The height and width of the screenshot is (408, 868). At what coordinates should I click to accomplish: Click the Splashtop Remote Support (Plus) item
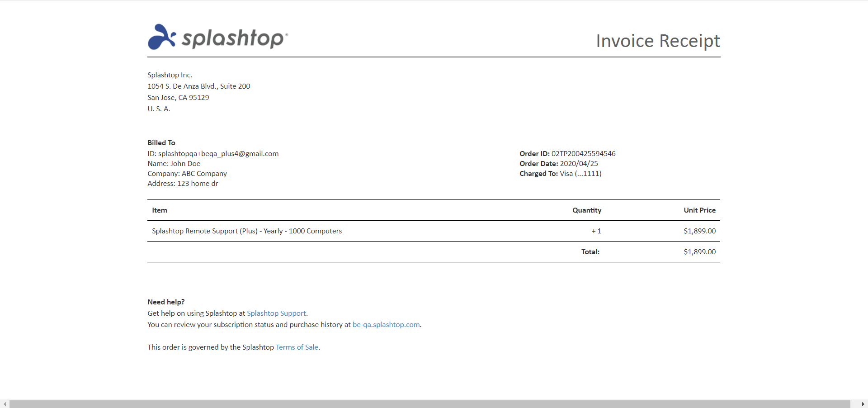click(x=247, y=231)
